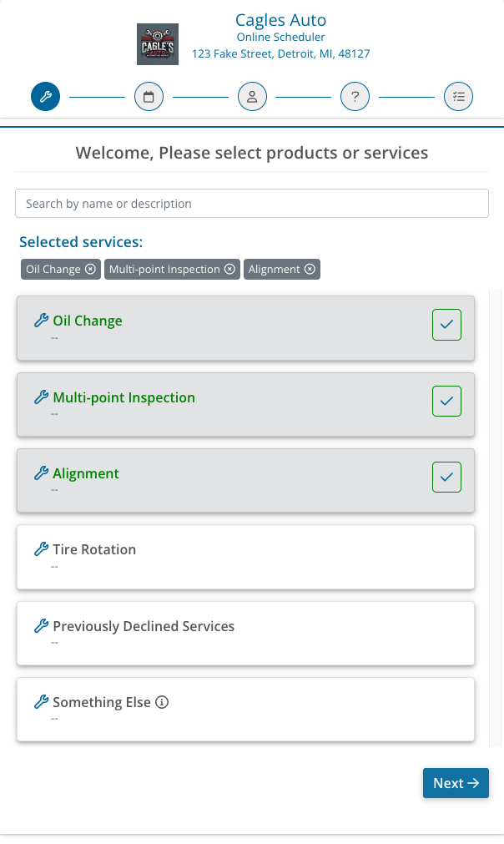
Task: Jump to the checklist summary step icon
Action: point(458,97)
